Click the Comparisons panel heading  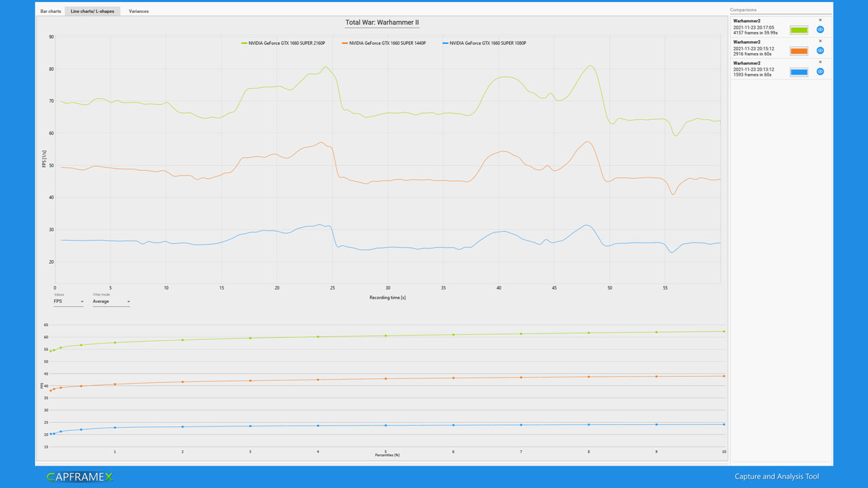743,10
